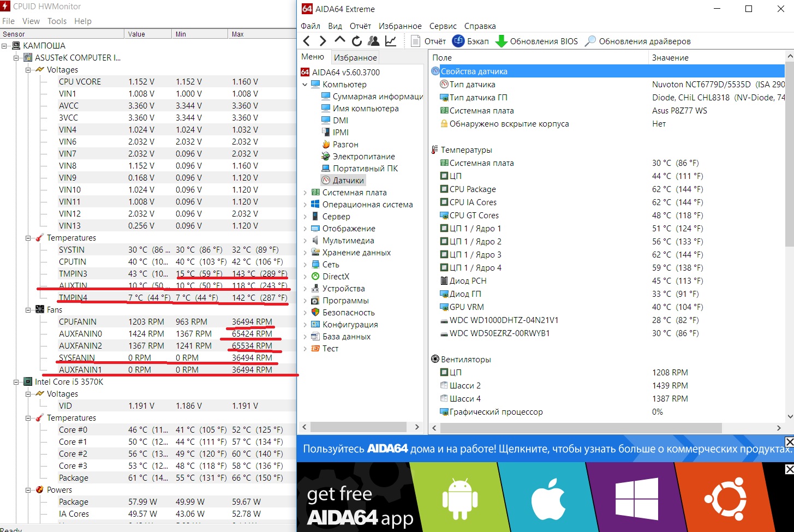Expand the Тест tree node
The height and width of the screenshot is (532, 794).
pyautogui.click(x=305, y=349)
